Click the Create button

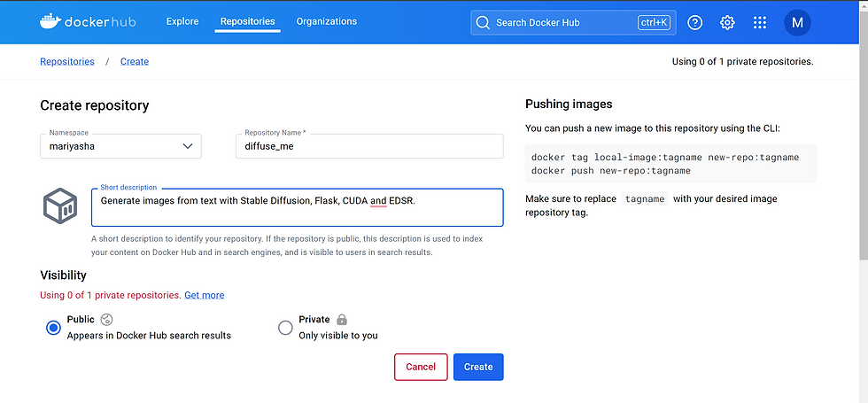tap(478, 367)
